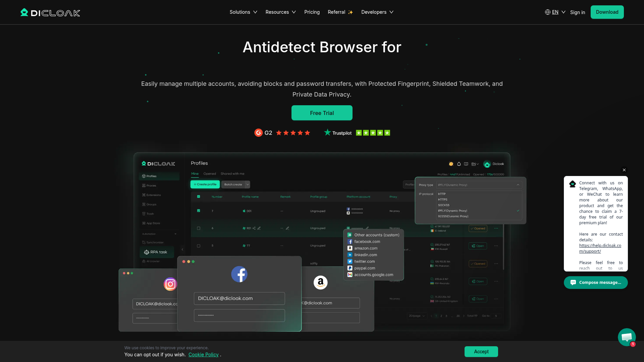Click edit pencil beside profile 901

(259, 228)
